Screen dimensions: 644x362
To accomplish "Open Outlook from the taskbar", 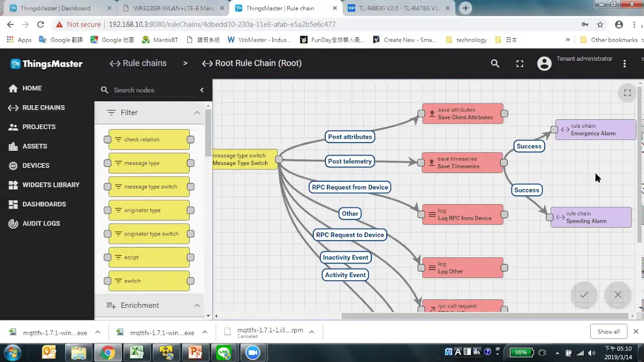I will [x=49, y=352].
